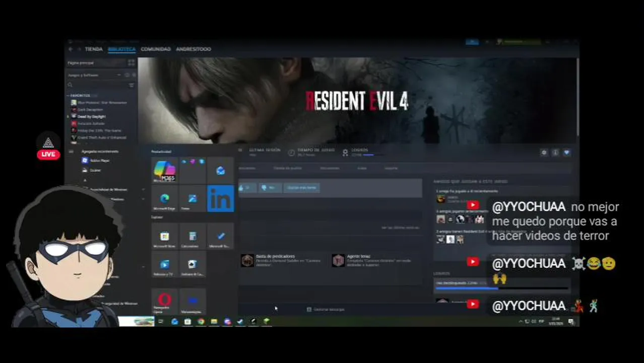The width and height of the screenshot is (644, 363).
Task: Click the achievements unlocked progress bar
Action: [501, 288]
